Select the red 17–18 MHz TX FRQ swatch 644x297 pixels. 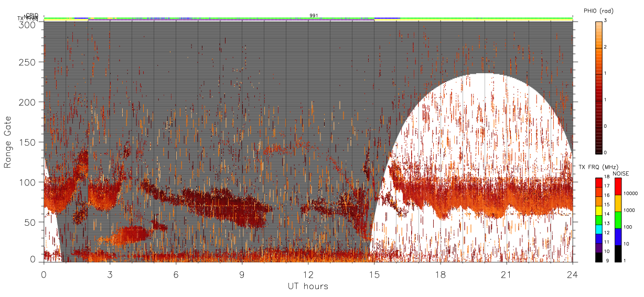598,182
